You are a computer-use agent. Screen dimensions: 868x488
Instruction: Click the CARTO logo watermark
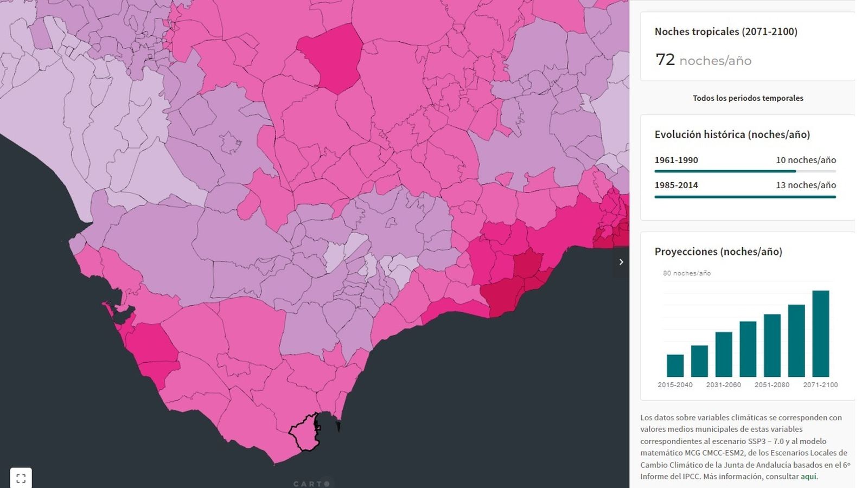tap(312, 483)
